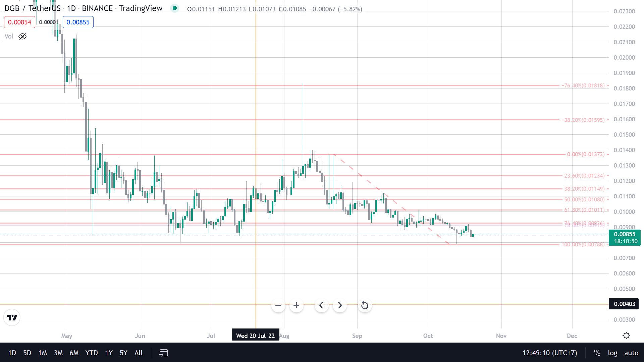644x362 pixels.
Task: Select 38.20% (0.01149) Fibonacci level label
Action: (584, 189)
